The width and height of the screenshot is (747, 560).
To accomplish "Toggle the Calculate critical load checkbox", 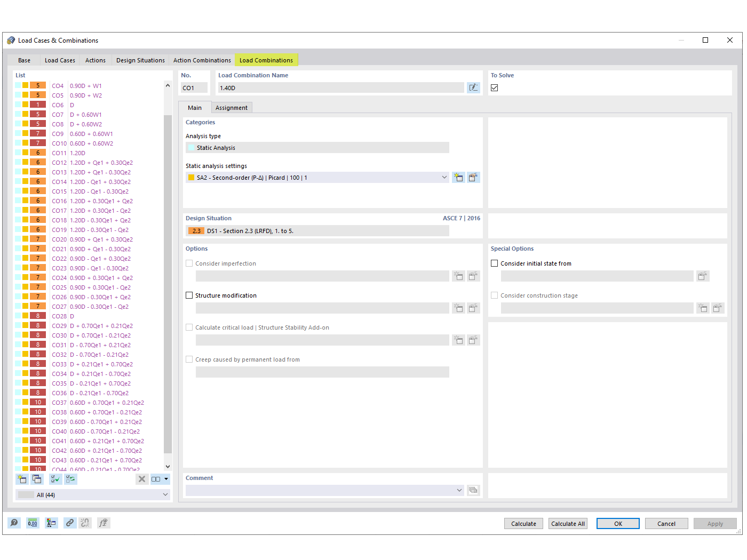I will coord(189,327).
